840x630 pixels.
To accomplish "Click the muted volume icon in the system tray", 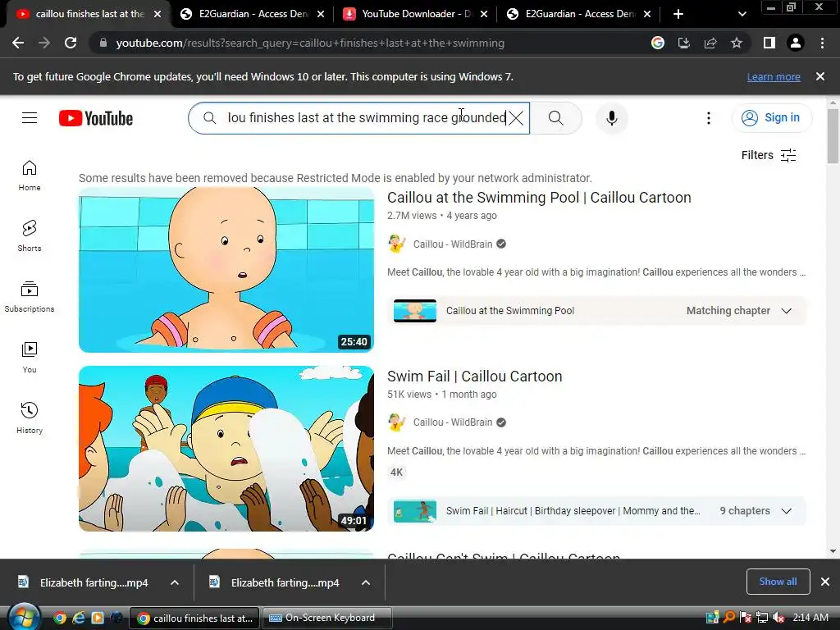I will click(778, 618).
